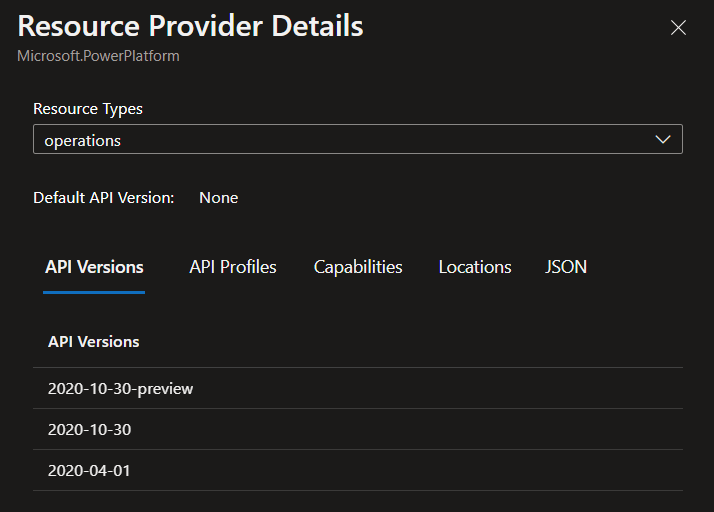View the JSON tab
Image resolution: width=714 pixels, height=512 pixels.
click(566, 267)
